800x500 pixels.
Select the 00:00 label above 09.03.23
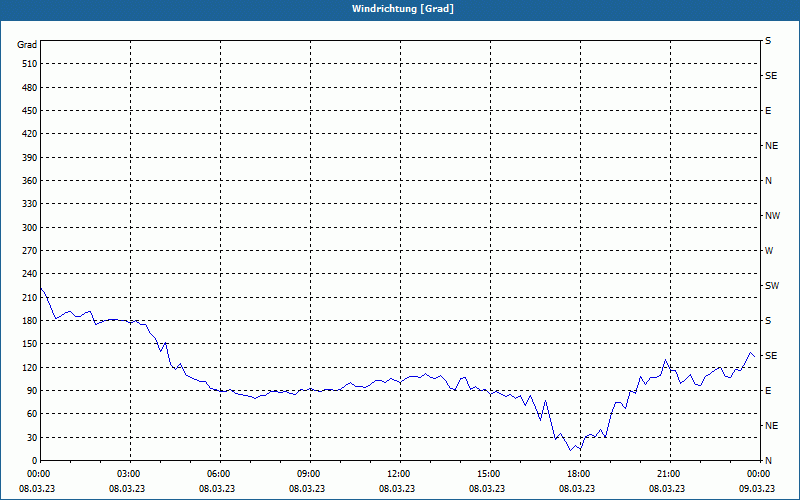tap(759, 474)
